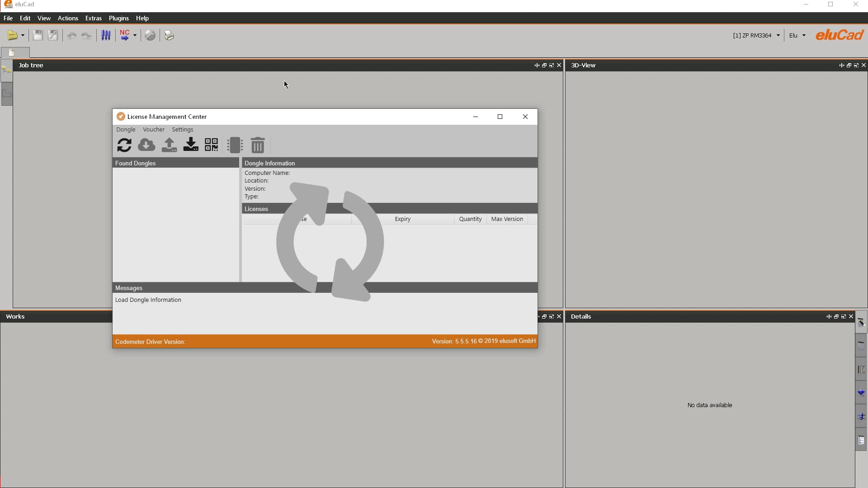This screenshot has width=868, height=488.
Task: Click the QR code icon in license toolbar
Action: tap(211, 145)
